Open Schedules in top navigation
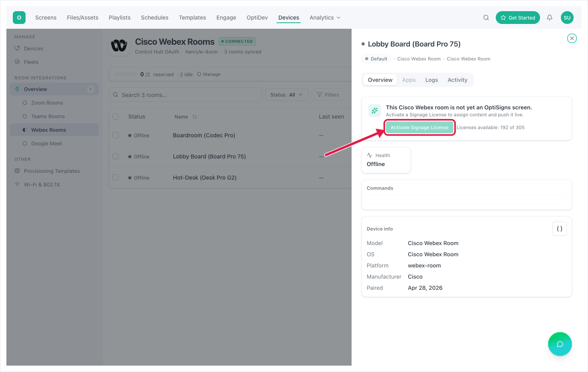The height and width of the screenshot is (372, 588). click(x=155, y=18)
